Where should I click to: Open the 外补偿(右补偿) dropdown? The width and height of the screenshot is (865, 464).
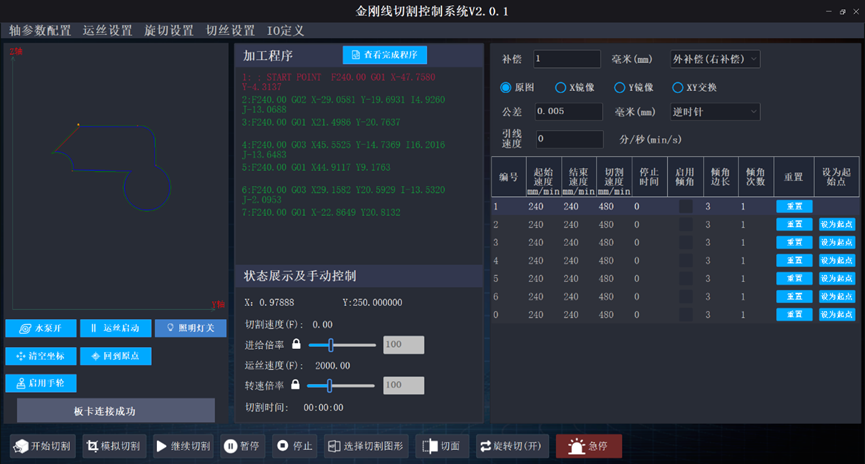(715, 59)
